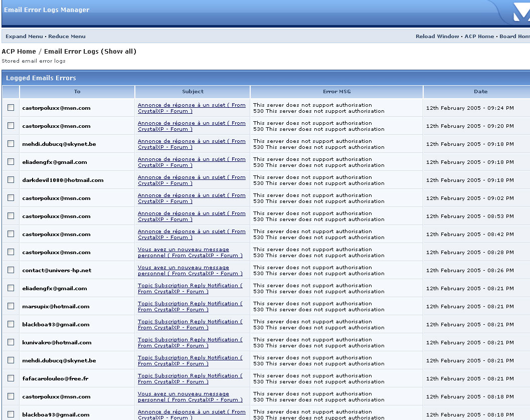Click the Logged Emails Errors table title

(41, 78)
